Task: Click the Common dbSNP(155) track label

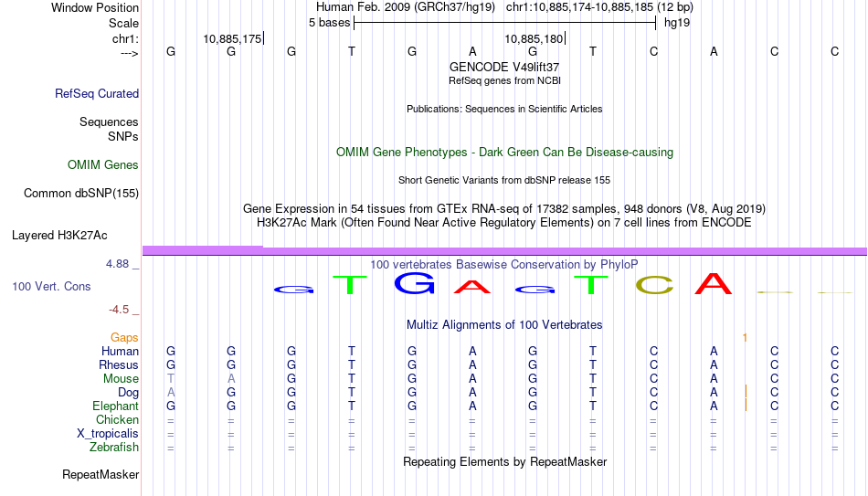Action: tap(81, 194)
